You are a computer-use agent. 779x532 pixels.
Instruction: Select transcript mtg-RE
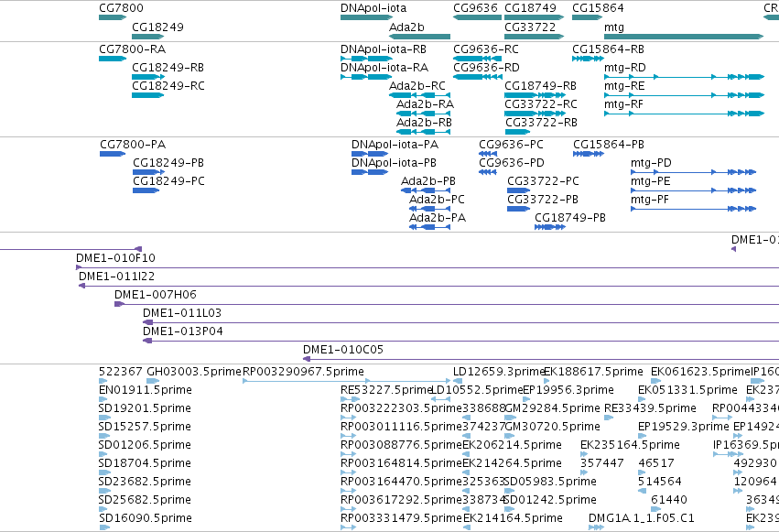tap(684, 95)
